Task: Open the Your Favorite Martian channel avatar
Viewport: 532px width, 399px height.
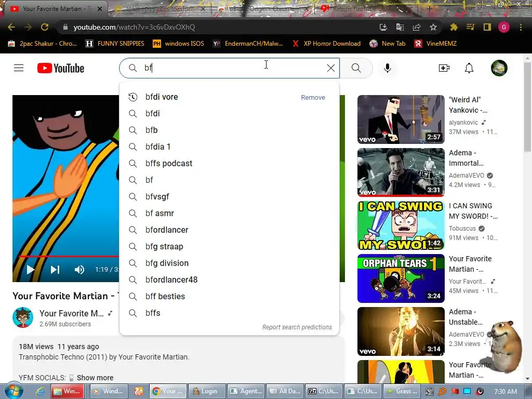Action: tap(23, 317)
